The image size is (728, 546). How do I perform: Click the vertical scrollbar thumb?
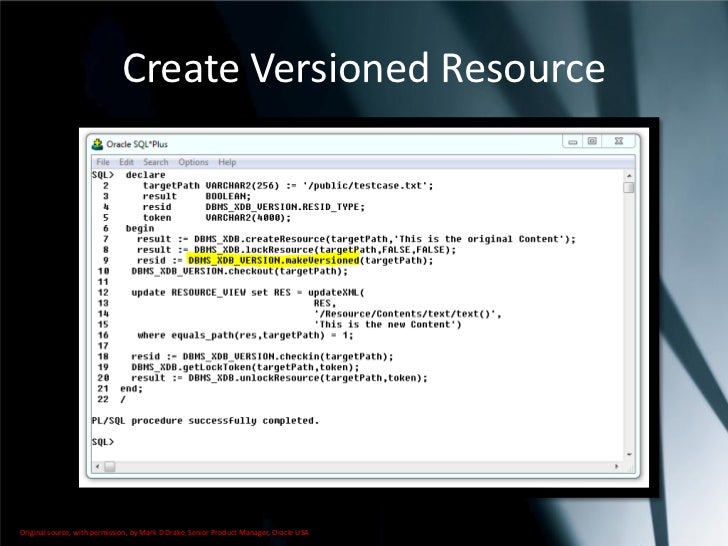point(629,188)
